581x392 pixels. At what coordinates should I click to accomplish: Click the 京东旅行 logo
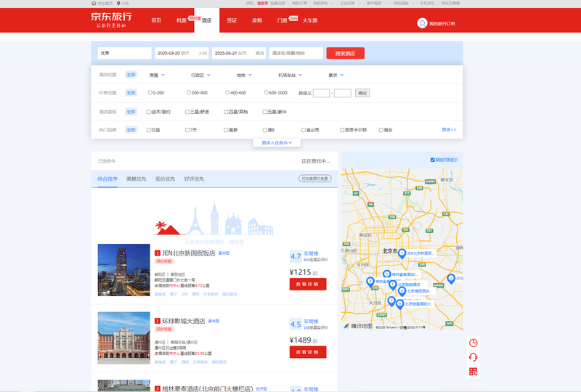point(112,20)
